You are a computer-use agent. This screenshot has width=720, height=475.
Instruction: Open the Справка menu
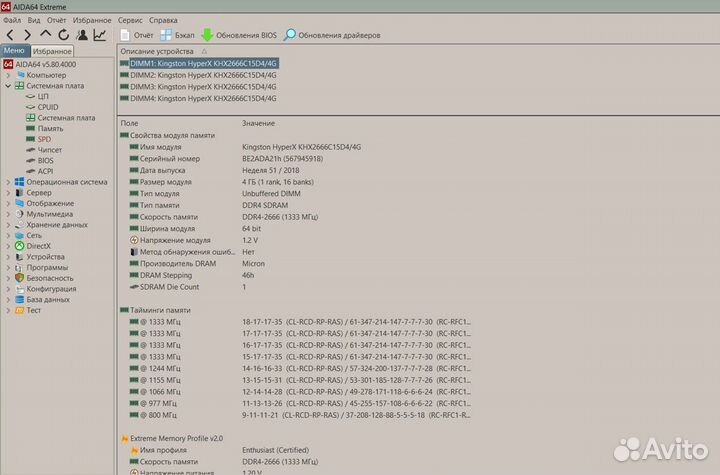[163, 20]
